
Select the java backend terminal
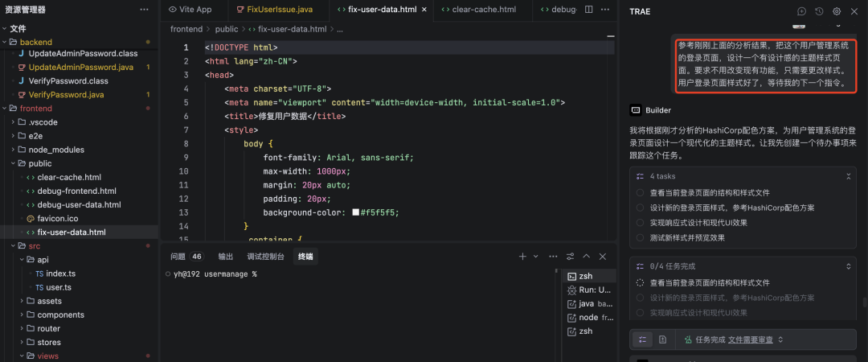[589, 304]
